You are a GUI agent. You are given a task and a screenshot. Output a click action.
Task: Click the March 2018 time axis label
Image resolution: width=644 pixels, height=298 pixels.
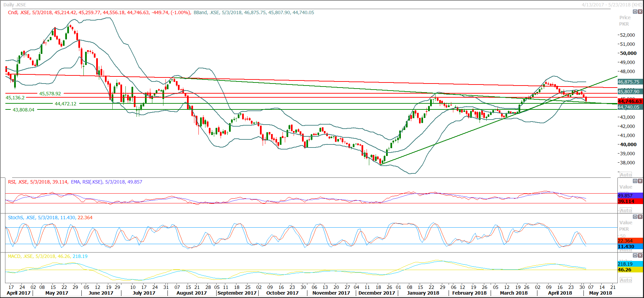coord(514,293)
